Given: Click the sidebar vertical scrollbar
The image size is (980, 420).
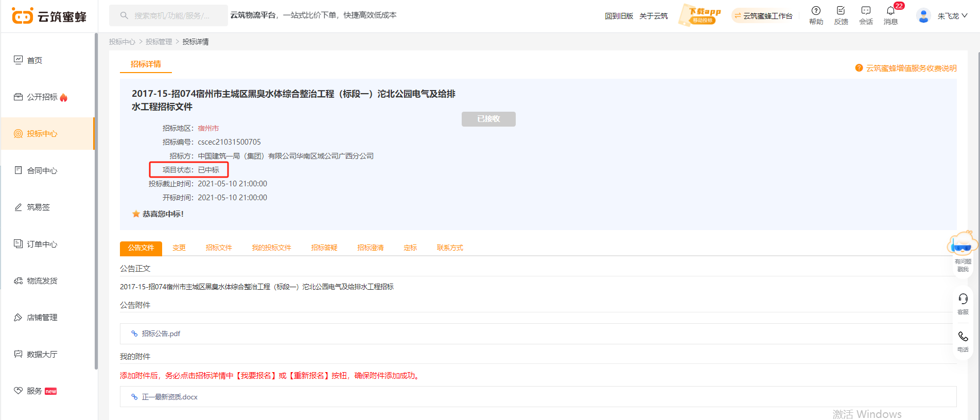Looking at the screenshot, I should coord(96,201).
